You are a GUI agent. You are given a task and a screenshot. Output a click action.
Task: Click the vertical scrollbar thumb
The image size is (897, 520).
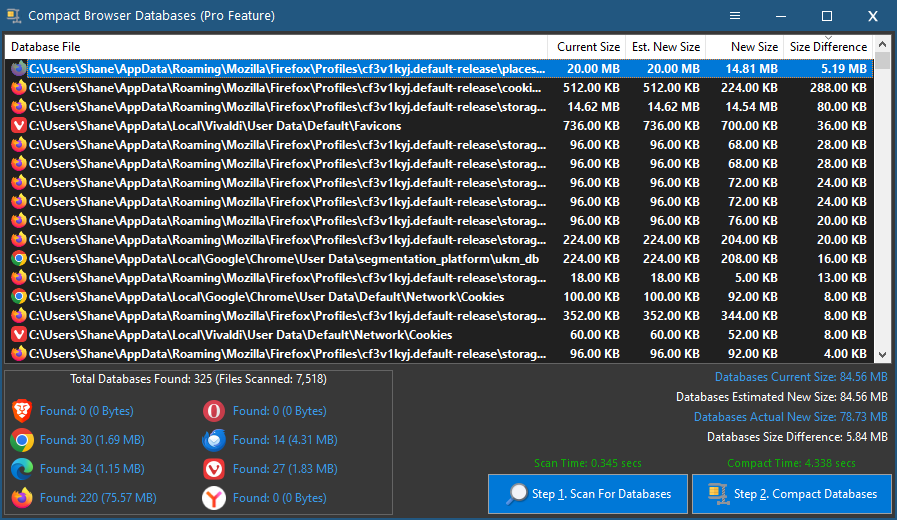(x=883, y=61)
